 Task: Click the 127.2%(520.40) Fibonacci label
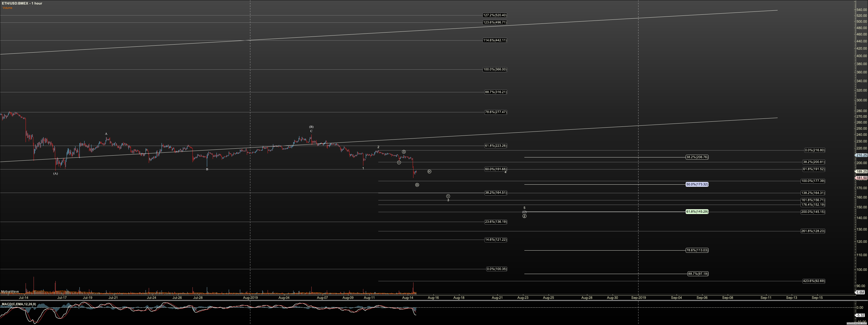pyautogui.click(x=495, y=15)
